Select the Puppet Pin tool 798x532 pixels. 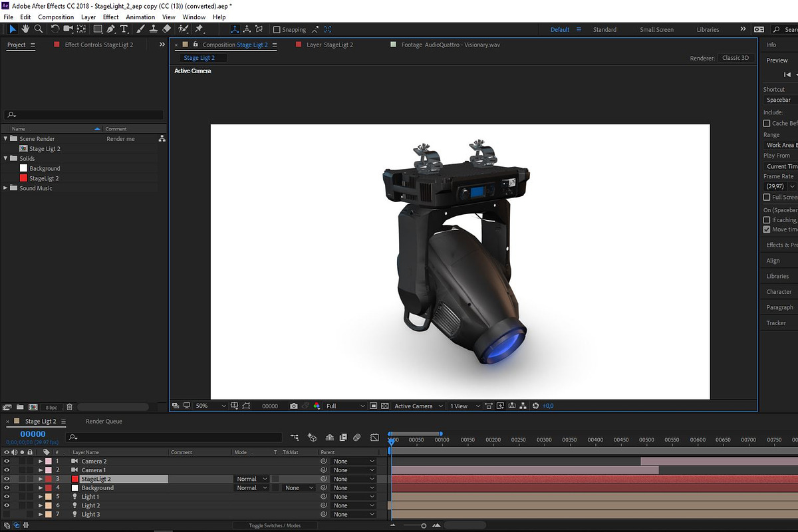pyautogui.click(x=199, y=29)
